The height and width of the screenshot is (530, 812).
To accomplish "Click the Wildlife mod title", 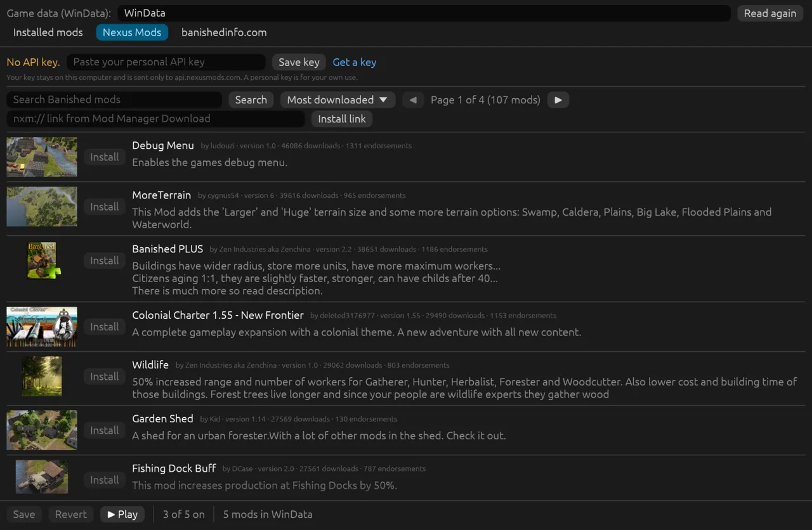I will click(150, 365).
